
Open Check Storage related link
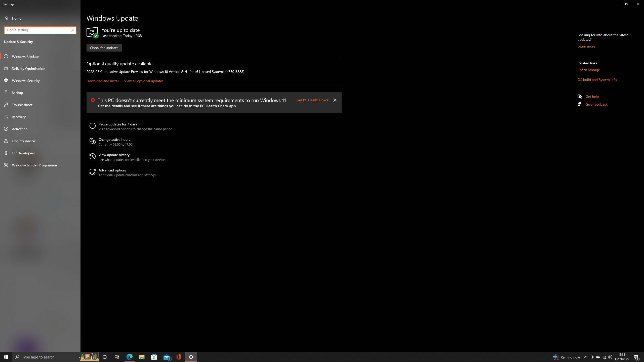click(588, 70)
